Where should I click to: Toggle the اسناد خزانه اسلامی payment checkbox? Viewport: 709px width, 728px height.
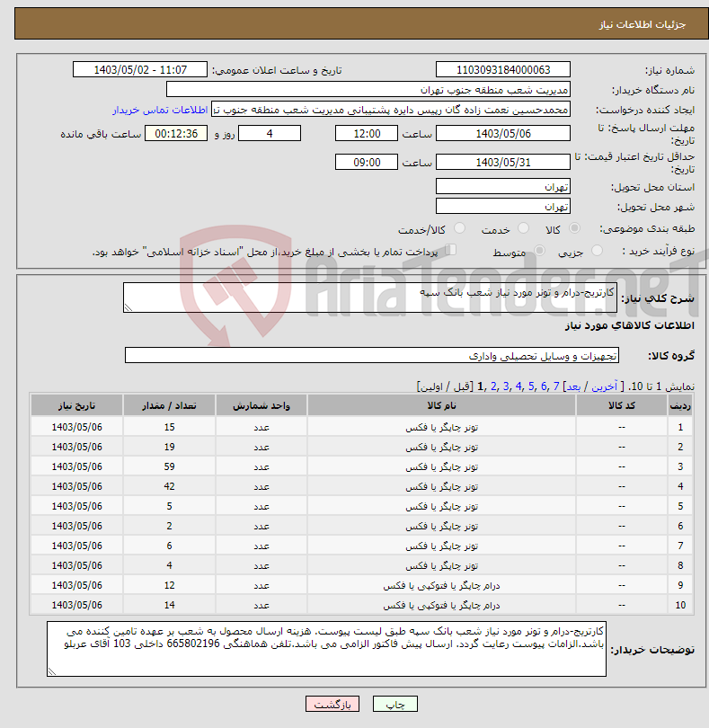(450, 250)
